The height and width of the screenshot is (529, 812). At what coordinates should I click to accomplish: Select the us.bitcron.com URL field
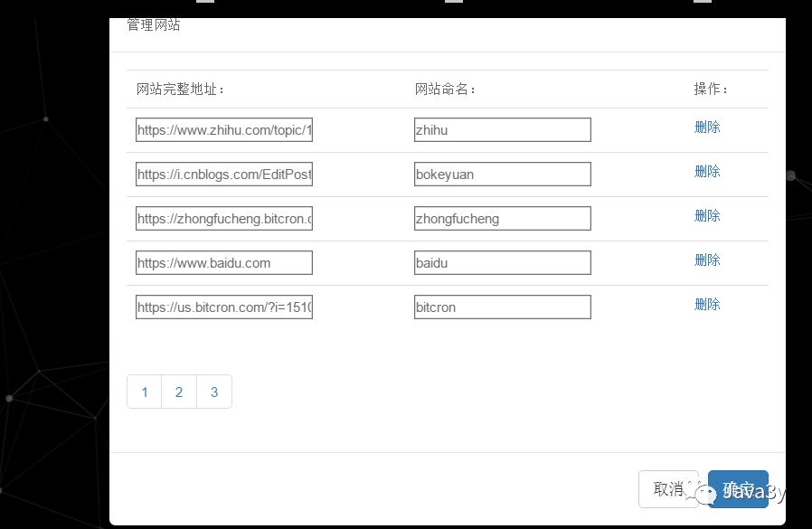224,307
